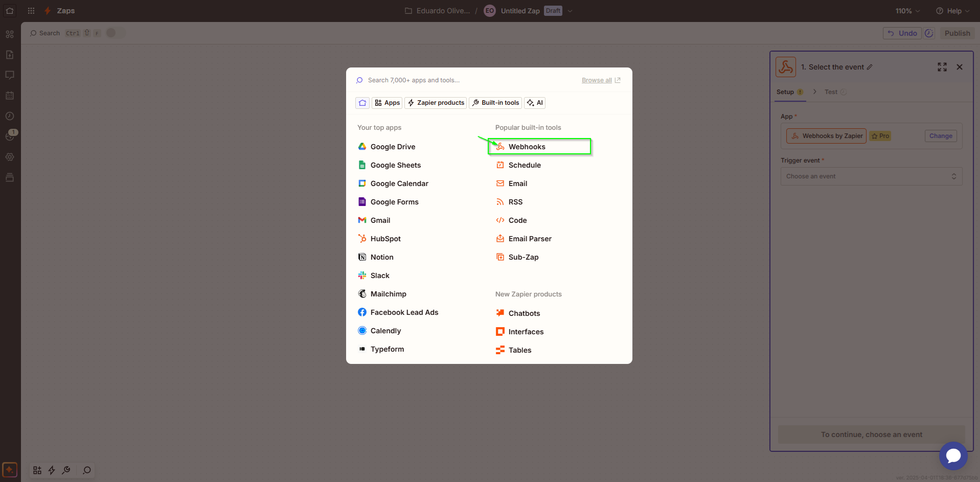Select Slack from top apps
Viewport: 980px width, 482px height.
coord(373,276)
